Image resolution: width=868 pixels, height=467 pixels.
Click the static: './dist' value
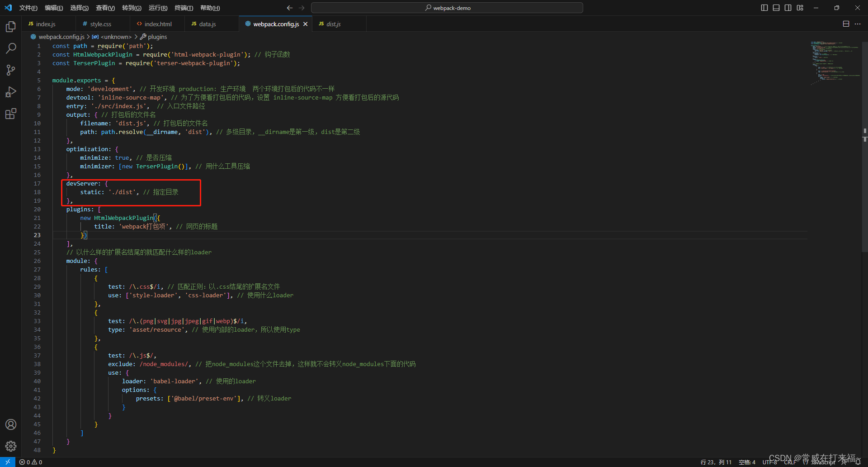(122, 192)
